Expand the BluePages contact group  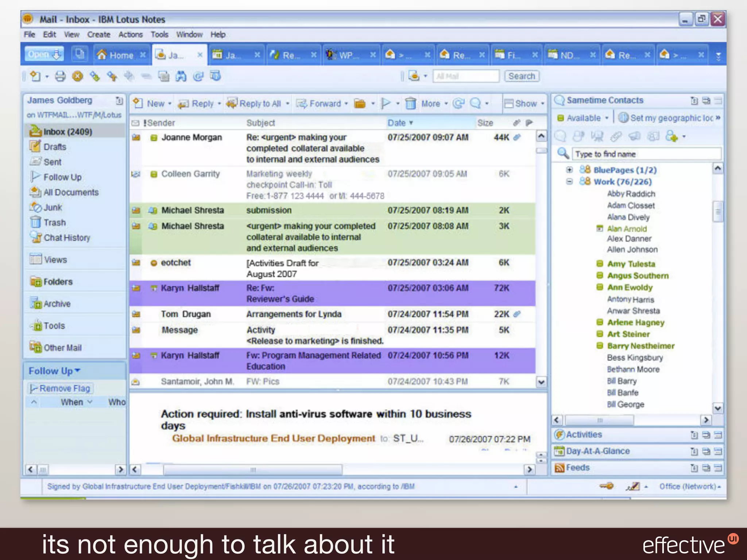click(569, 170)
